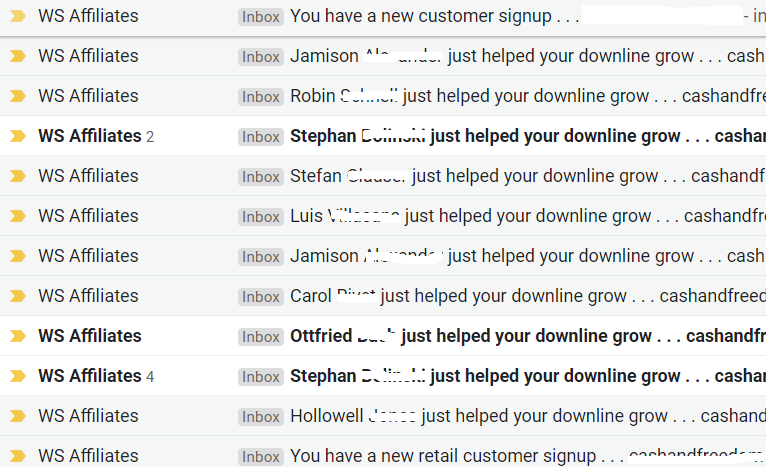Toggle importance marker on Hollowell's downline email
The image size is (766, 467).
(18, 417)
